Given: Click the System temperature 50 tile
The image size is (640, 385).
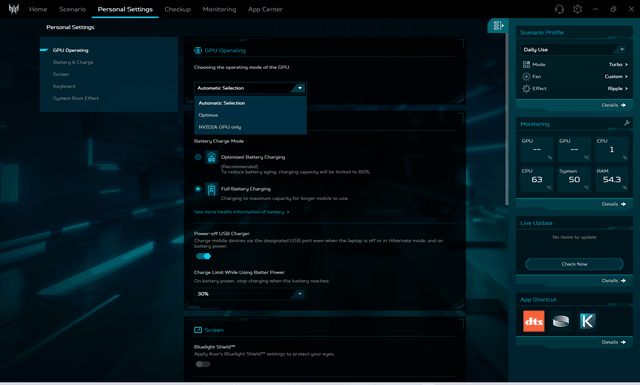Looking at the screenshot, I should (x=574, y=179).
